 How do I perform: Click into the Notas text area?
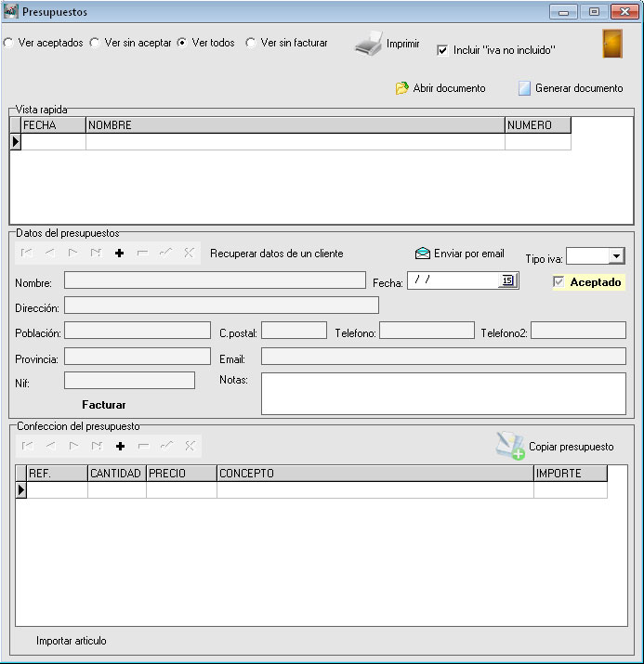[443, 393]
